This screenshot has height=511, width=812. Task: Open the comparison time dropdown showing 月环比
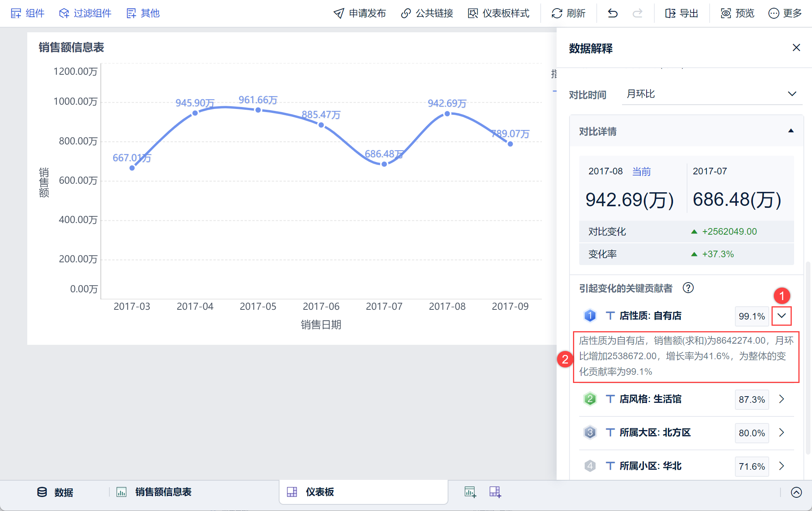[712, 94]
